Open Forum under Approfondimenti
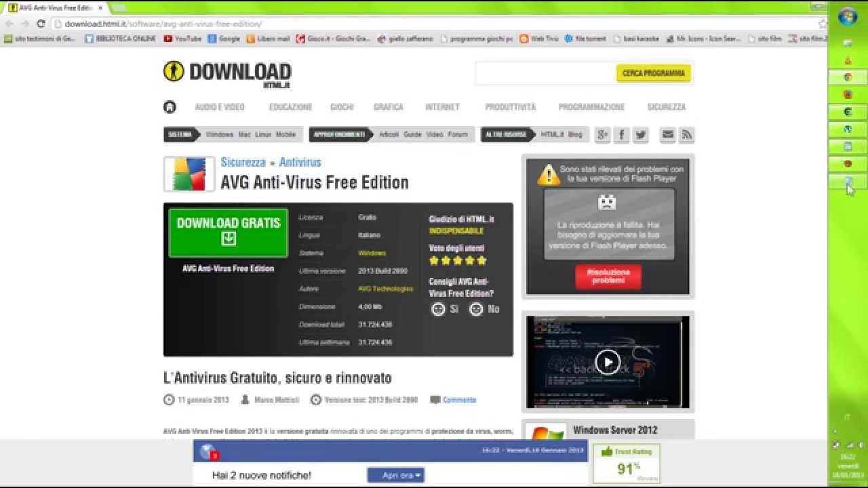 pos(458,135)
